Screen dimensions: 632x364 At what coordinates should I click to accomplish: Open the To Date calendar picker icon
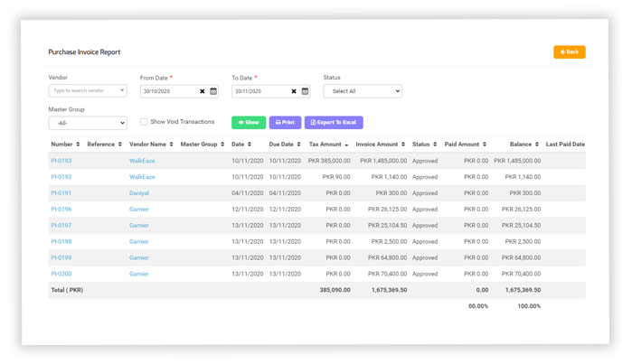point(305,91)
